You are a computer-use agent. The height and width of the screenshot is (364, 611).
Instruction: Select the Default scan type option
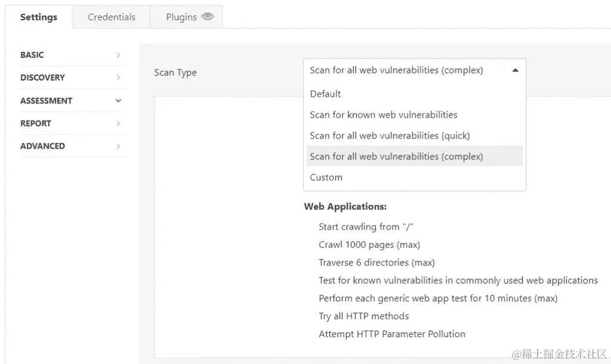(325, 94)
